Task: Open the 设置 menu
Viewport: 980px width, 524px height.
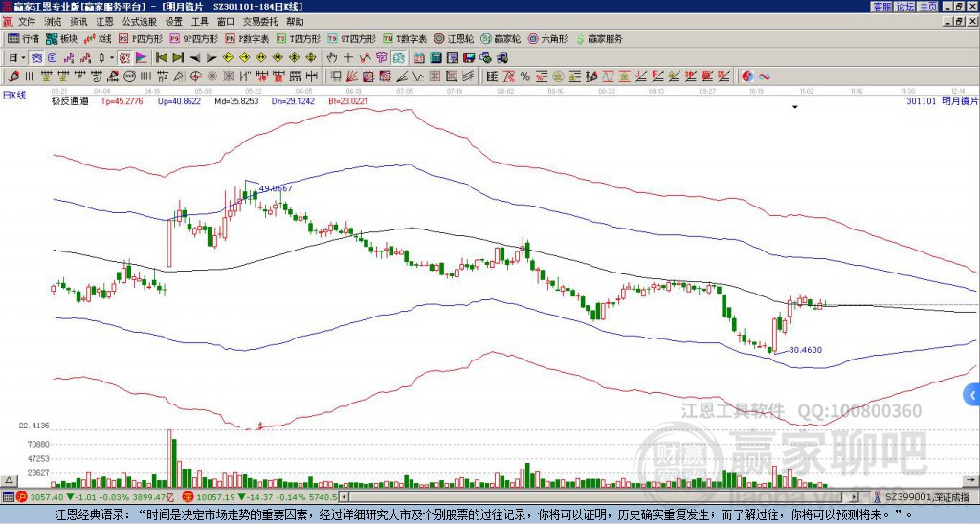Action: tap(174, 22)
